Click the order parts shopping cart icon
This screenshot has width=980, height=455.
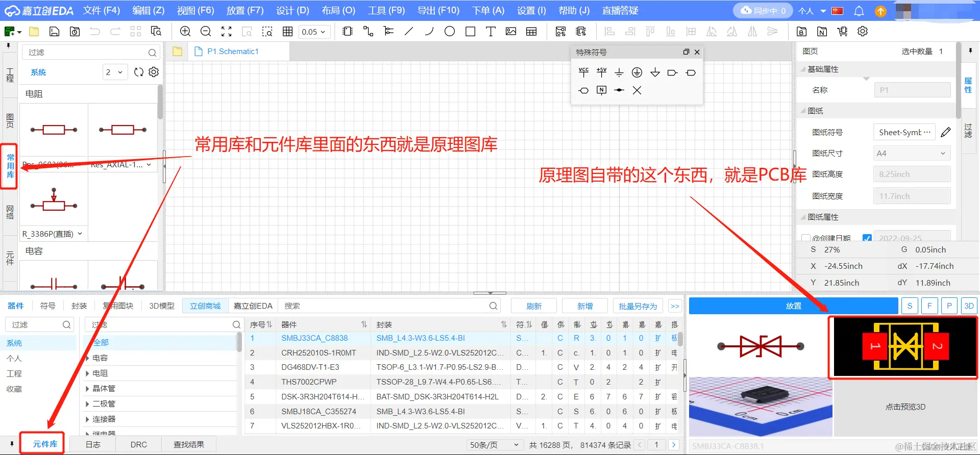pyautogui.click(x=843, y=32)
